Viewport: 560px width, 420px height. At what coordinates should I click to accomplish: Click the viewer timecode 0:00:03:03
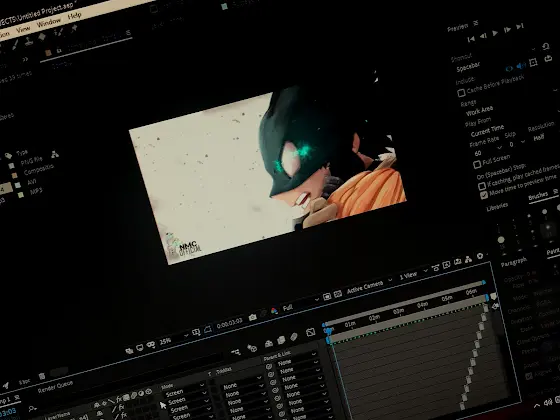pyautogui.click(x=229, y=323)
